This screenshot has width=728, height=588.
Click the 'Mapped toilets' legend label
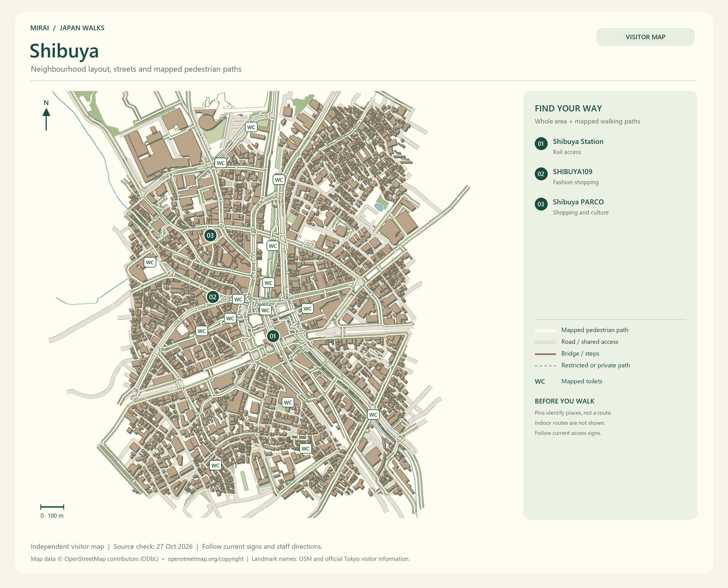pyautogui.click(x=582, y=381)
